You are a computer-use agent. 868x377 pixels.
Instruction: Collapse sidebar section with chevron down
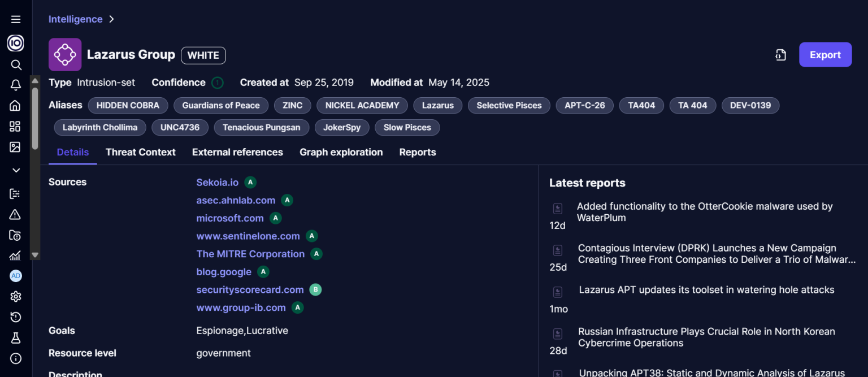click(16, 170)
